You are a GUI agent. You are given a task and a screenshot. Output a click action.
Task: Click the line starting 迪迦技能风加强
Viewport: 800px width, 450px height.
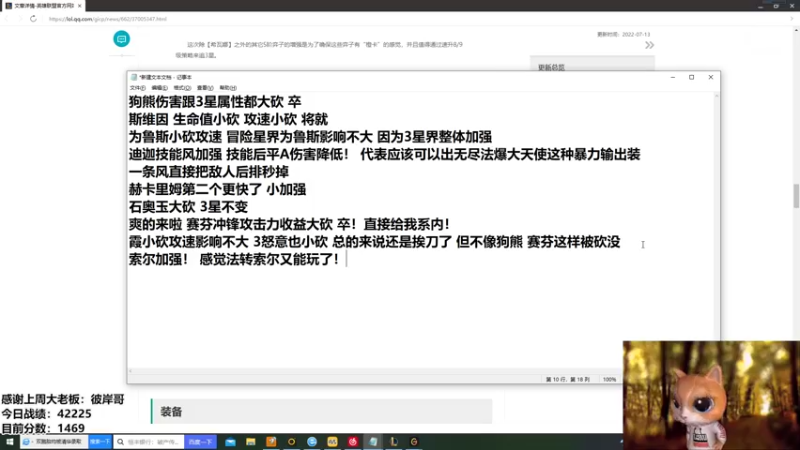384,154
